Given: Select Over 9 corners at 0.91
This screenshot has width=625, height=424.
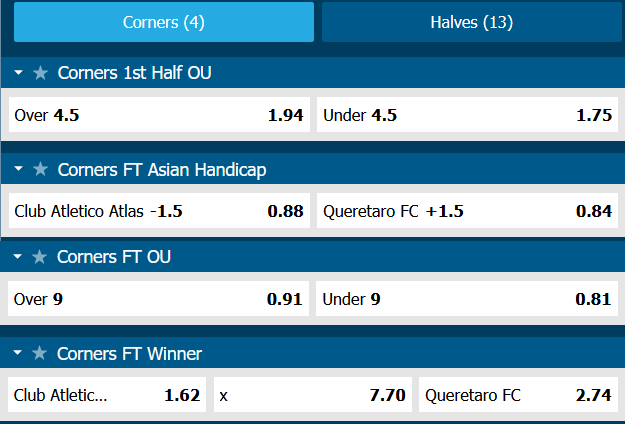Looking at the screenshot, I should [158, 299].
